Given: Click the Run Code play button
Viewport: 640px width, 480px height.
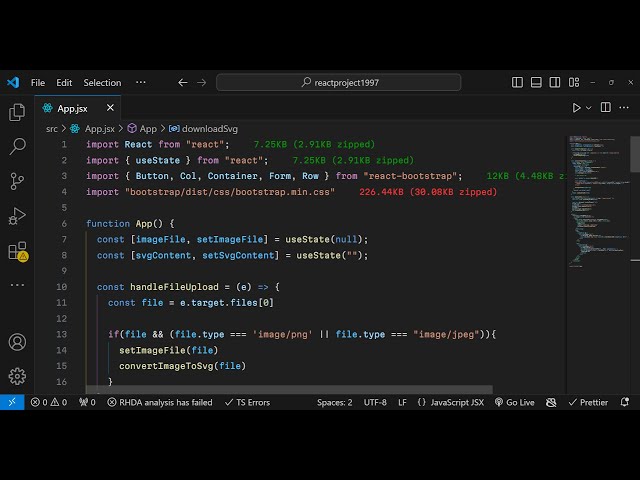Looking at the screenshot, I should pos(576,108).
